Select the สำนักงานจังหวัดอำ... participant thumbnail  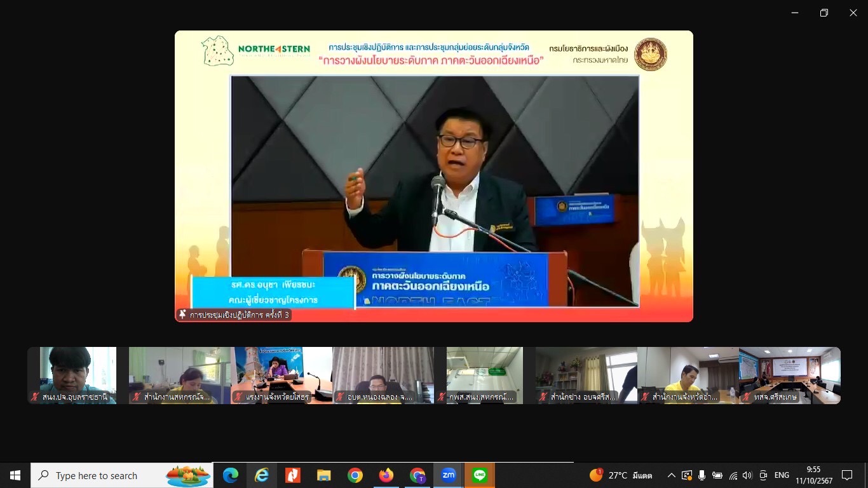click(x=688, y=376)
